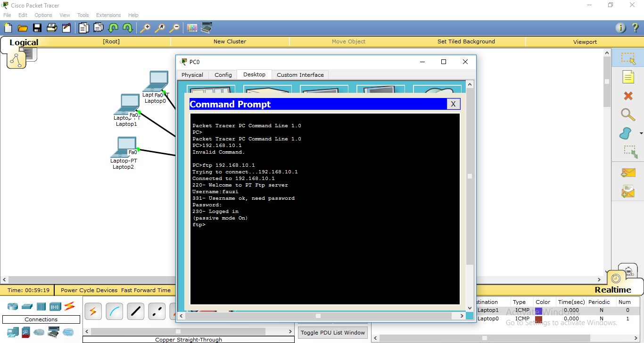Select the End Devices category
644x343 pixels.
(x=13, y=332)
